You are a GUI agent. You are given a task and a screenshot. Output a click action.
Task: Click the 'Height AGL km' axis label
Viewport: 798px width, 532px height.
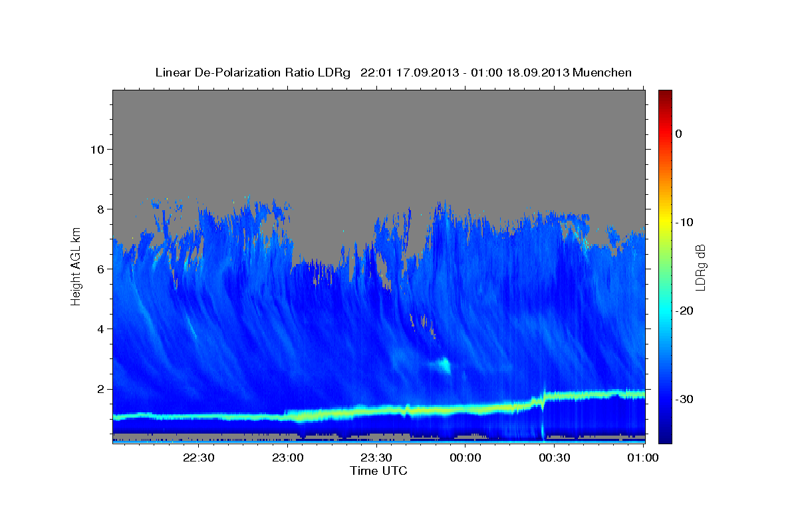coord(76,267)
